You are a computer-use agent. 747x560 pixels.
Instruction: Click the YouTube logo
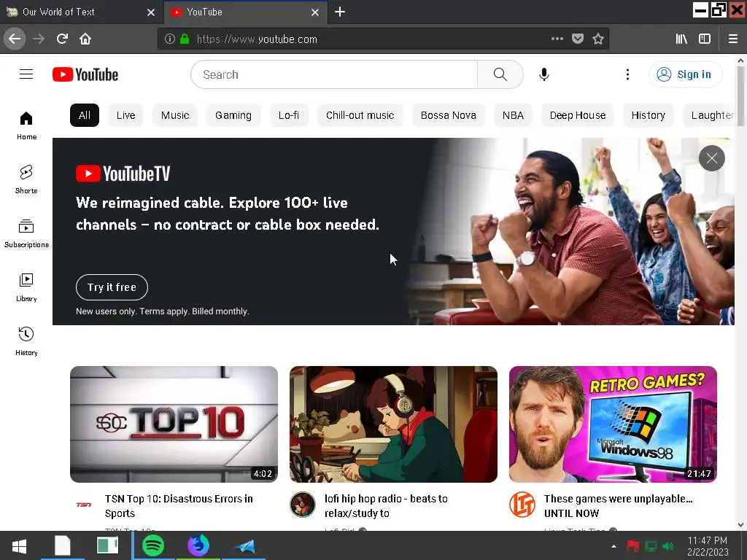point(85,75)
